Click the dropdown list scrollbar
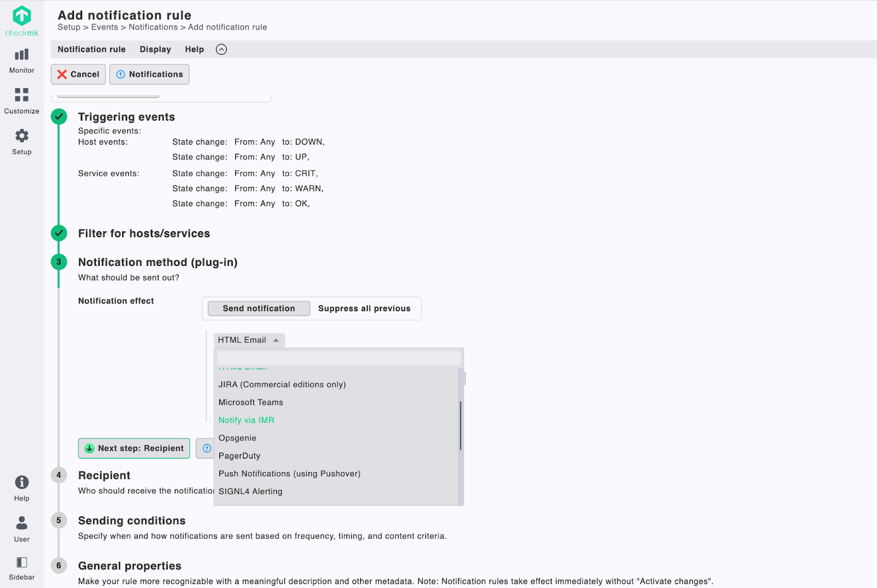 460,425
